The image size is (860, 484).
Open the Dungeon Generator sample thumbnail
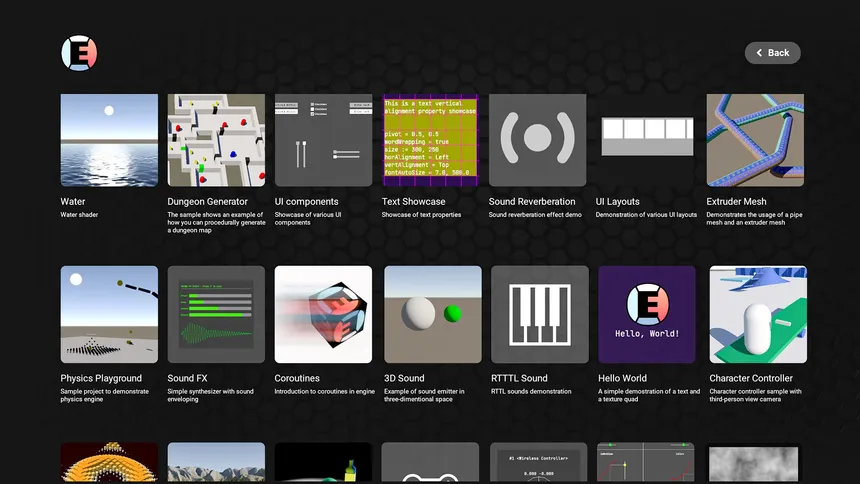pos(216,140)
